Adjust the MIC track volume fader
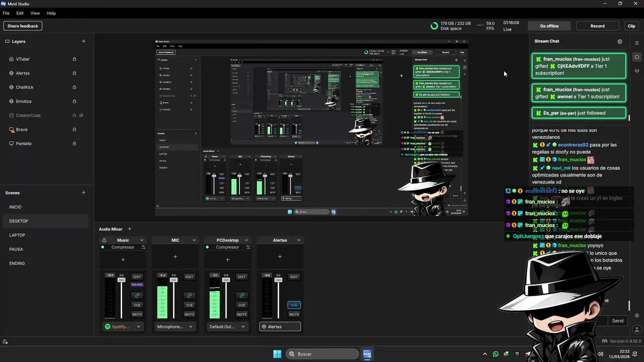The height and width of the screenshot is (362, 644). pos(174,280)
